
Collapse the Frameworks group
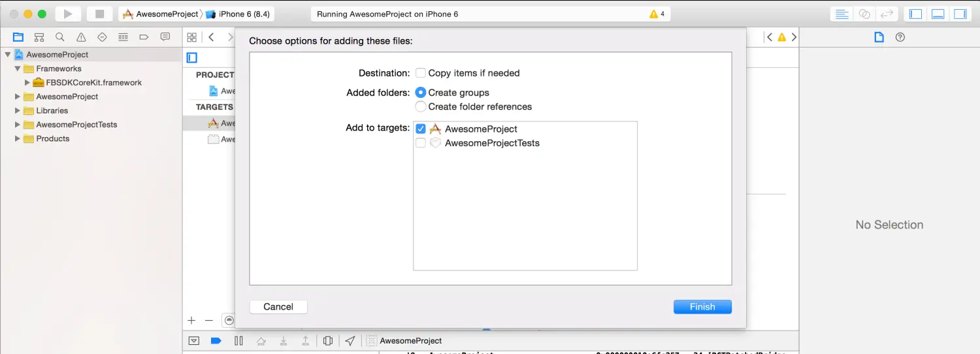tap(18, 69)
